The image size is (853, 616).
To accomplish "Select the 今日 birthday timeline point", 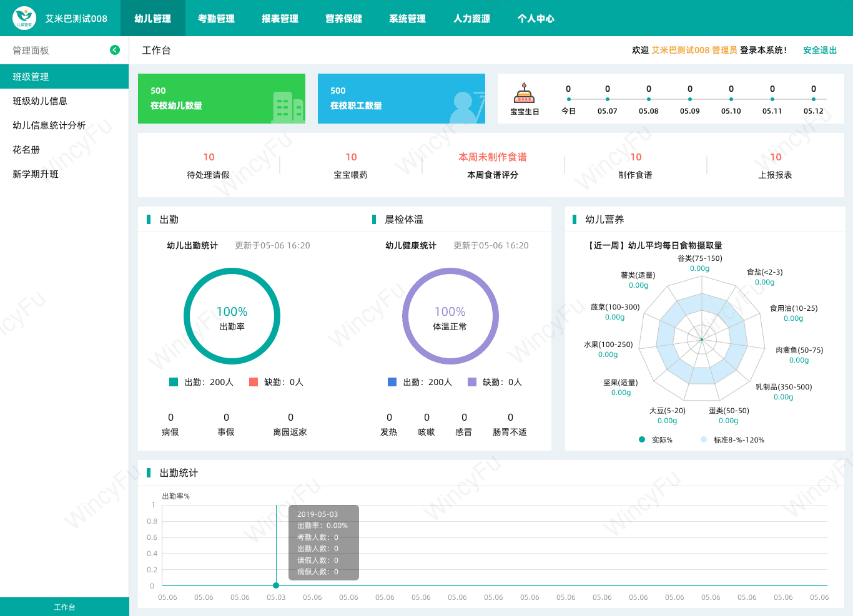I will point(568,99).
